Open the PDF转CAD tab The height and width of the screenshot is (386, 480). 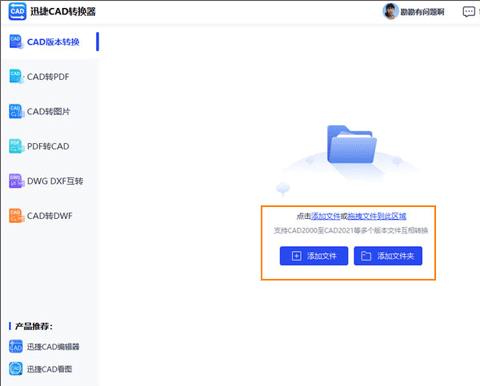coord(50,146)
